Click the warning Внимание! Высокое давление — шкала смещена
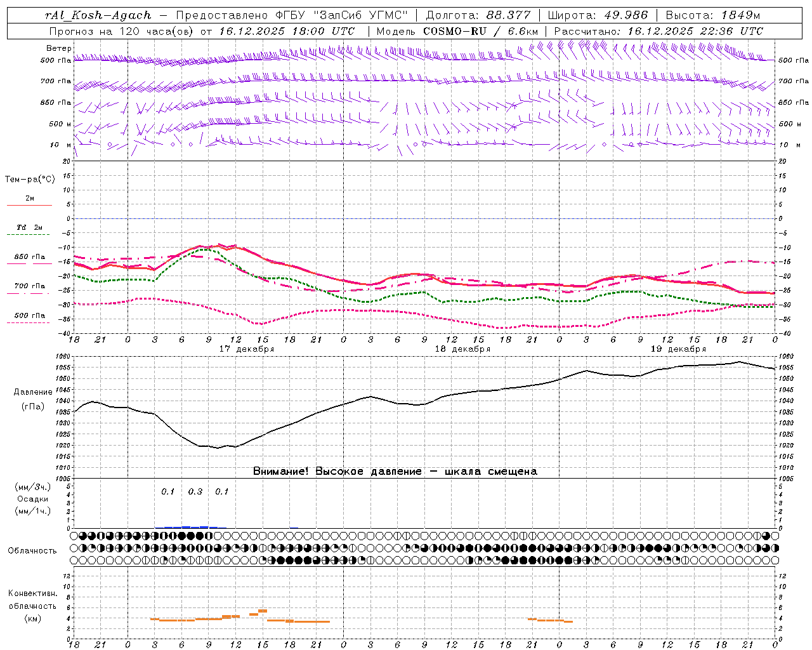This screenshot has width=812, height=650. [395, 472]
